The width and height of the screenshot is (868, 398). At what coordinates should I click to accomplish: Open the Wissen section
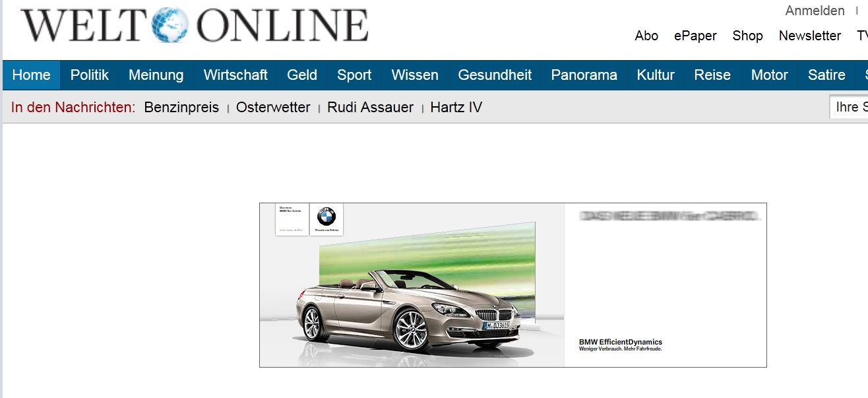point(415,75)
